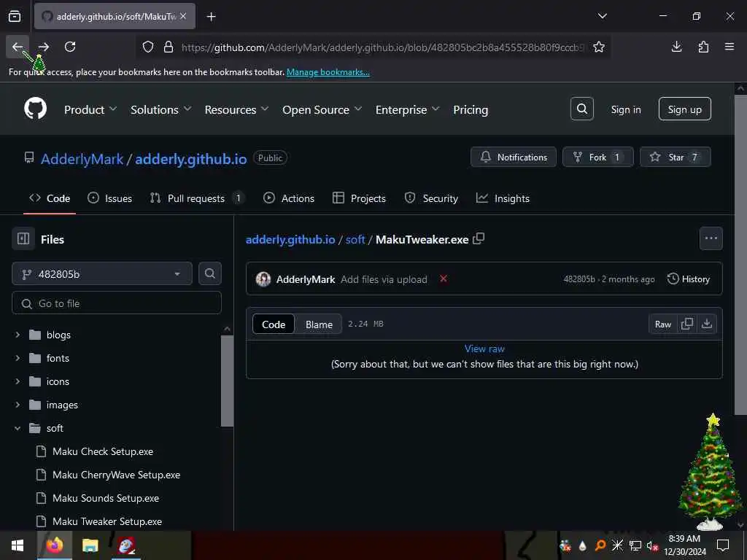
Task: Open the browser extensions menu
Action: click(703, 47)
